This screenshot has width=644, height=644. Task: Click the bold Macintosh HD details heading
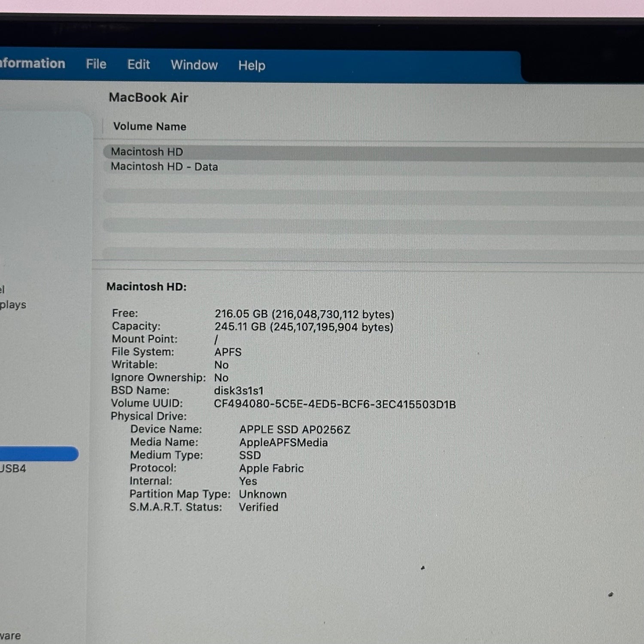click(146, 287)
